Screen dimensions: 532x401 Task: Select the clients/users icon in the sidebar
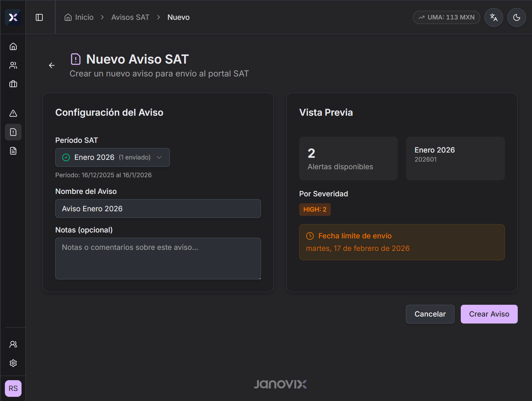click(13, 65)
